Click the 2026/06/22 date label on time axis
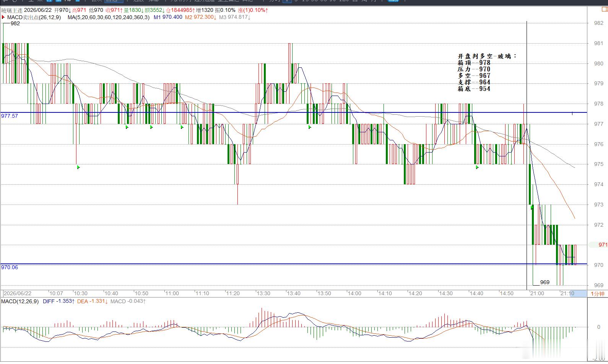 18,293
